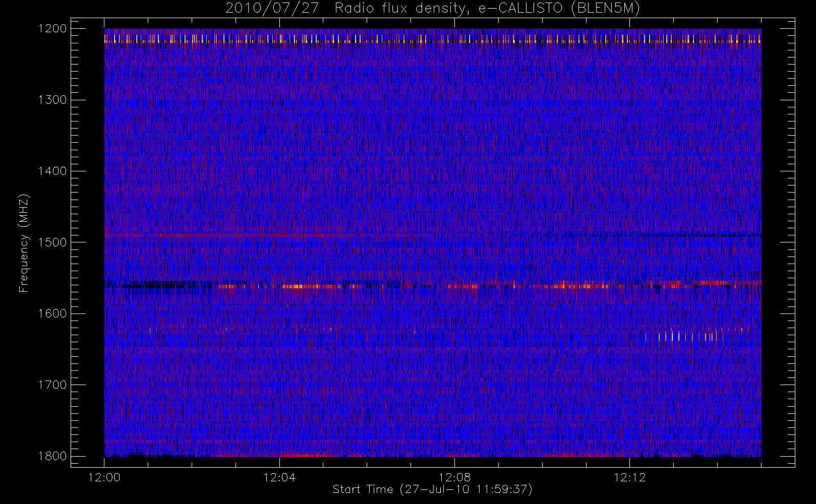This screenshot has width=816, height=504.
Task: Select the date text '2010/07/27' in the title
Action: coord(272,9)
